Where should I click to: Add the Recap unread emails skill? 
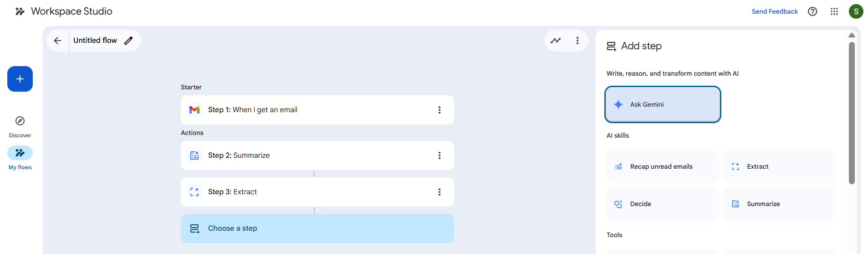[662, 166]
